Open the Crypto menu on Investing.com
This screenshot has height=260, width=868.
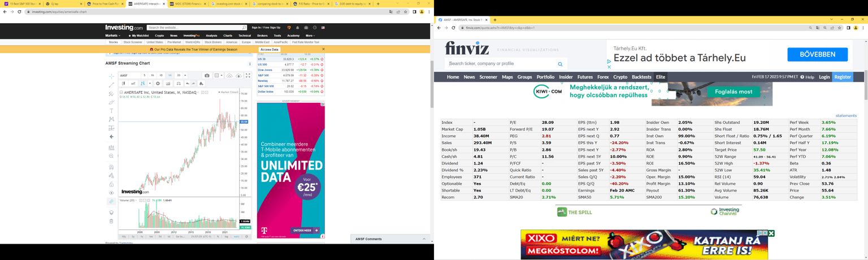(159, 36)
